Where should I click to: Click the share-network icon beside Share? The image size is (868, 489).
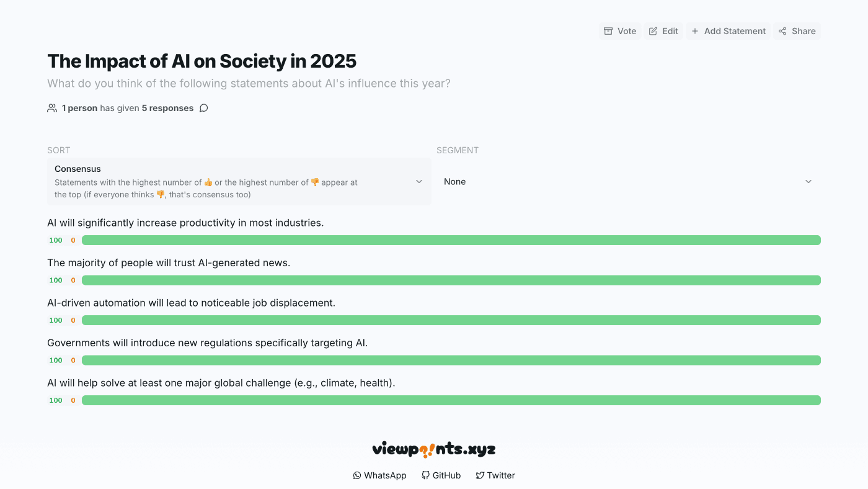tap(782, 30)
